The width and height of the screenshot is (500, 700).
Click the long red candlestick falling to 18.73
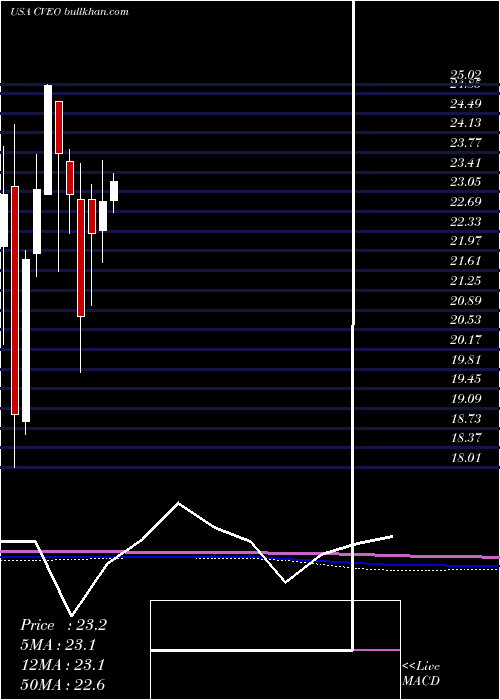(15, 300)
